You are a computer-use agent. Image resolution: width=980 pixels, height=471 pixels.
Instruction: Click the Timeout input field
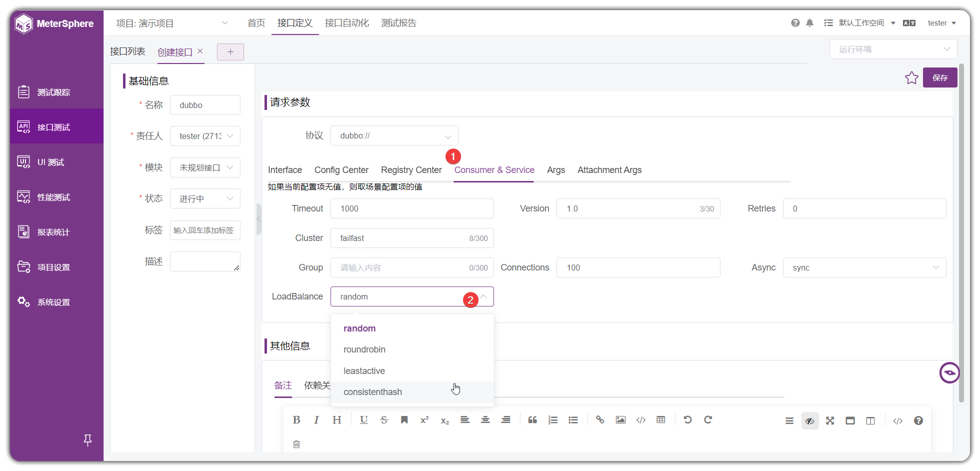tap(412, 209)
